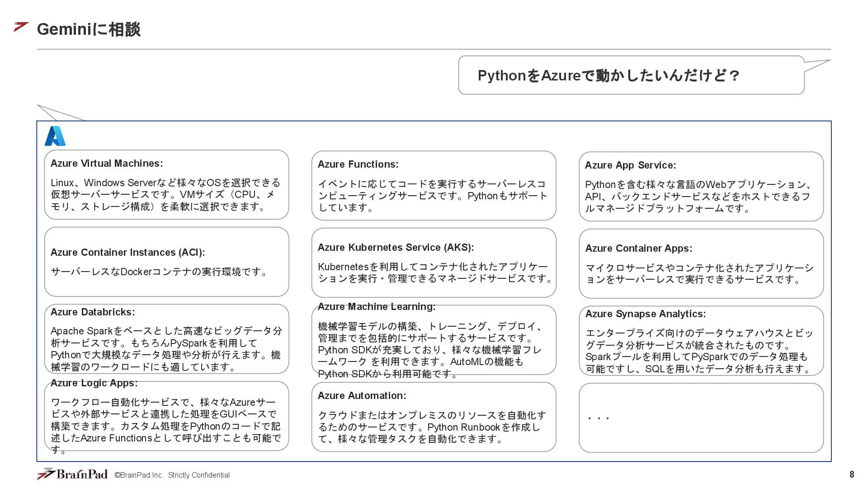Select the 'Geminiに相談' slide title
The width and height of the screenshot is (868, 488).
89,29
